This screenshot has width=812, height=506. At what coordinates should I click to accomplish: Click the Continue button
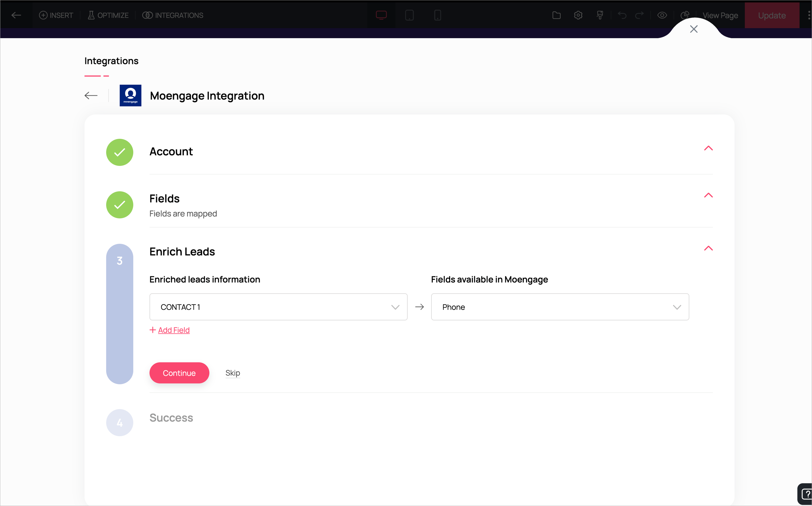click(x=179, y=373)
